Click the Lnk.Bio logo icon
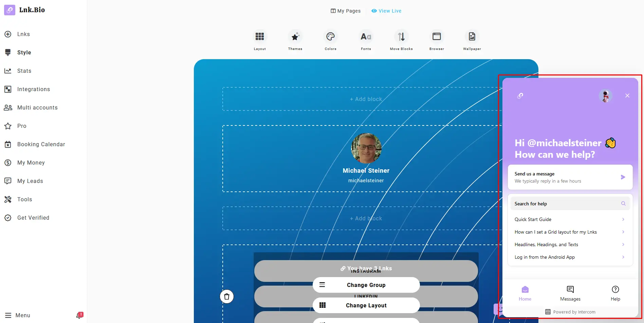Screen dimensions: 644x323 10,10
